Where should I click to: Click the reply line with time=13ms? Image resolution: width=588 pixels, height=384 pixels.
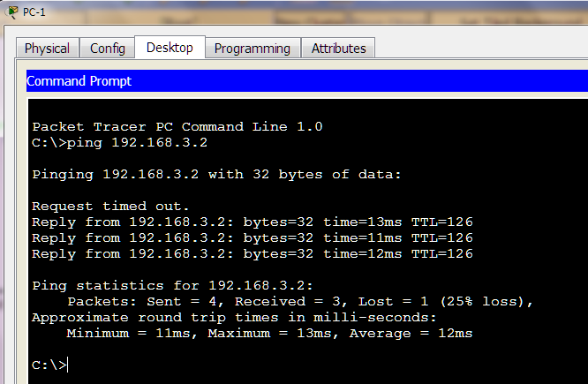tap(253, 222)
